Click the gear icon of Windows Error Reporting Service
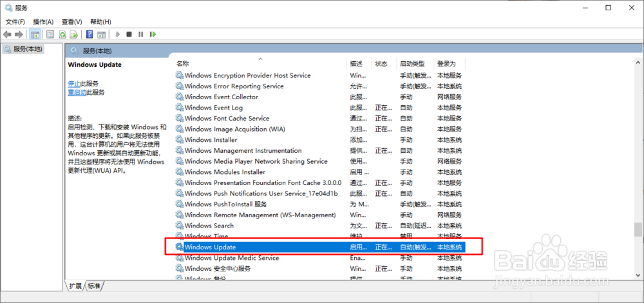Viewport: 644px width, 303px height. coord(180,86)
